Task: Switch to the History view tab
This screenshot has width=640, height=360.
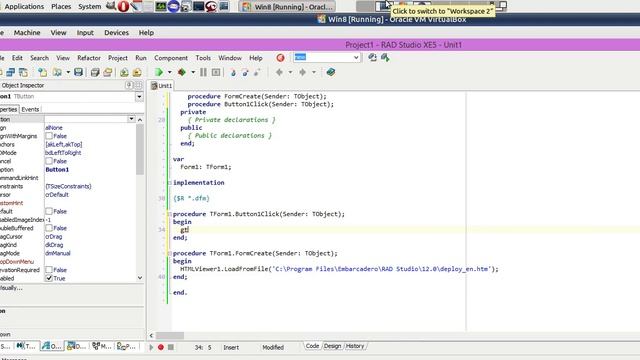Action: click(x=355, y=346)
